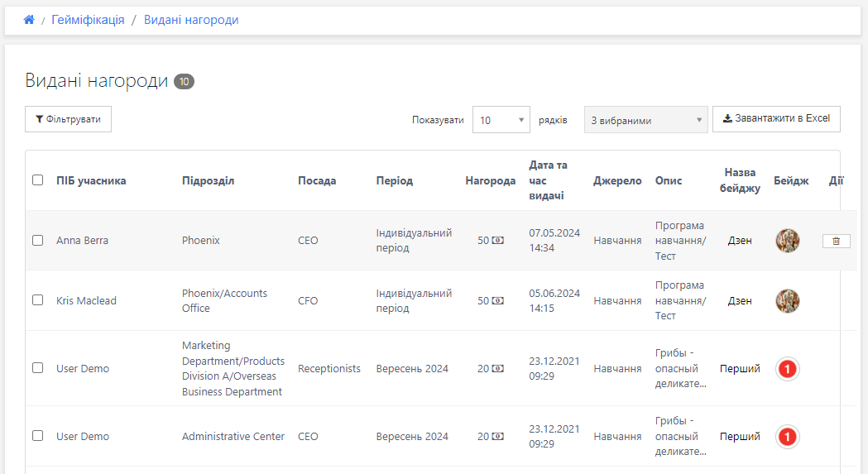Click the CFO position cell

[x=308, y=300]
